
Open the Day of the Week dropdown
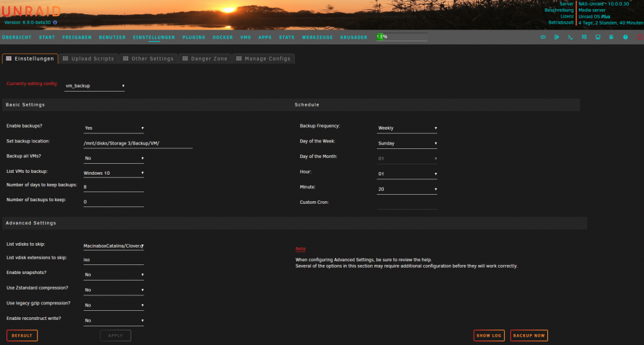pyautogui.click(x=406, y=143)
